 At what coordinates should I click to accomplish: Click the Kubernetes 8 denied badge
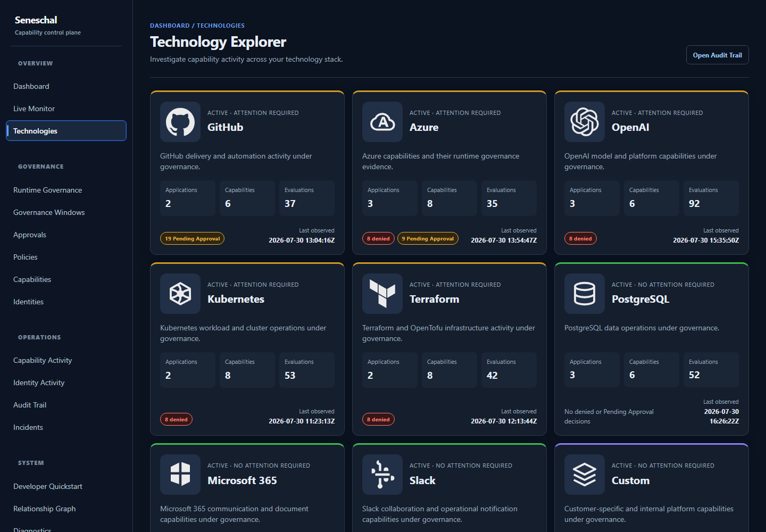click(176, 419)
